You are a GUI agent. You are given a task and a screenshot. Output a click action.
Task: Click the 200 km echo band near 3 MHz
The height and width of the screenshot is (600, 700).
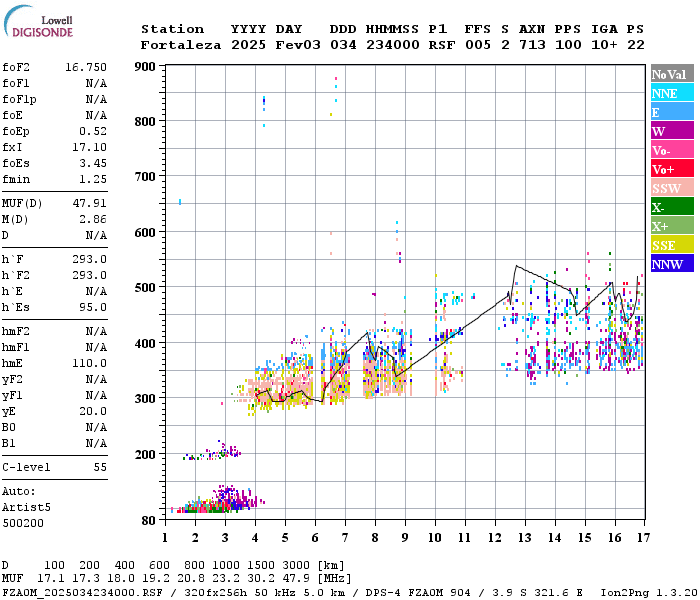pyautogui.click(x=212, y=452)
